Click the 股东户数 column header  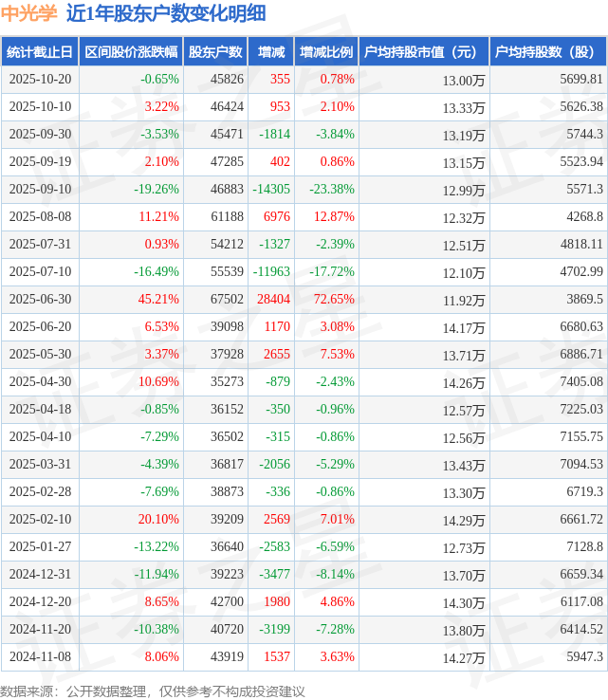[x=215, y=52]
